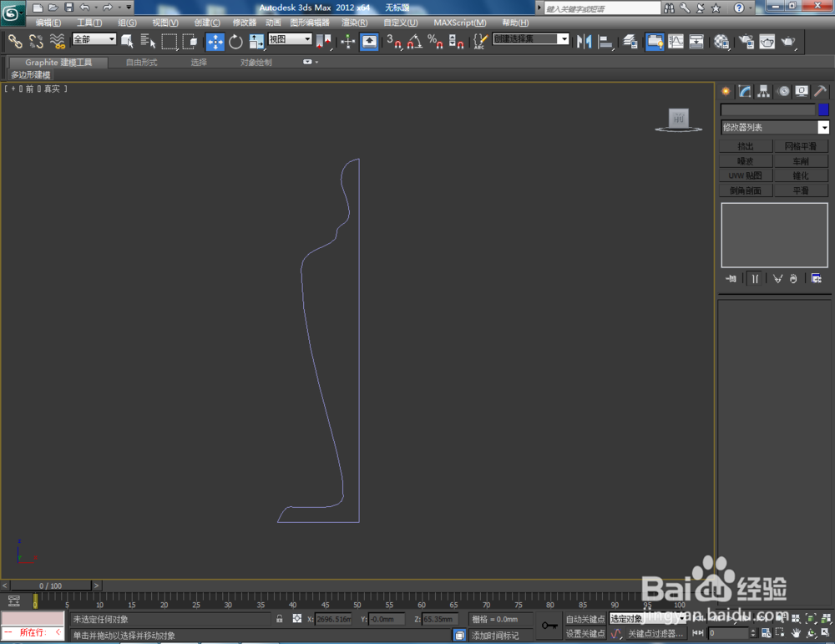Click the Select and Link chain icon
835x644 pixels.
coord(15,41)
